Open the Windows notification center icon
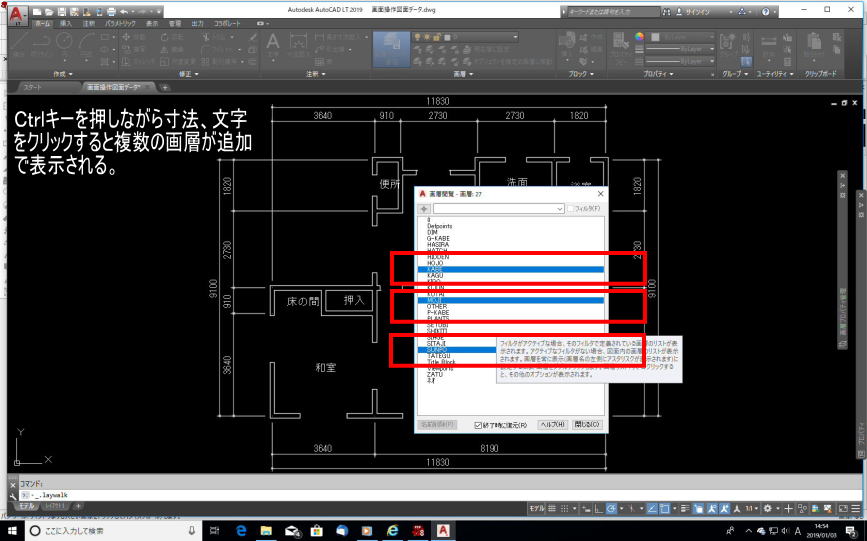Screen dimensions: 867x541 [x=851, y=530]
